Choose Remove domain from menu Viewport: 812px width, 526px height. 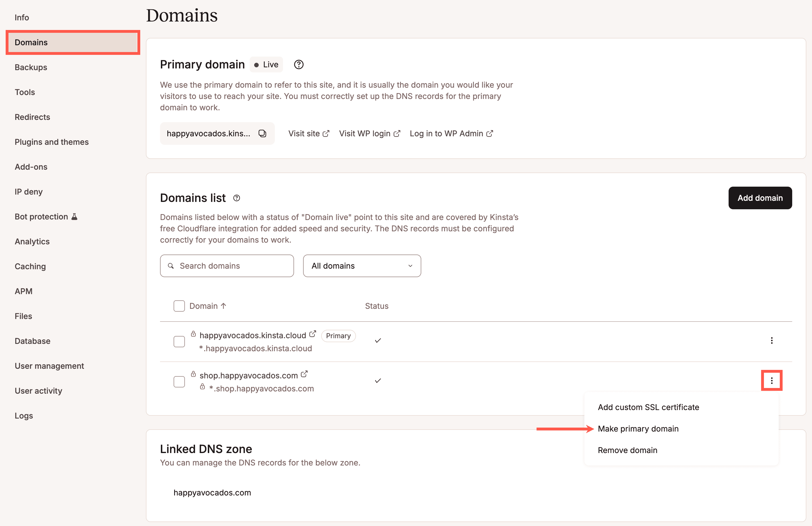click(627, 450)
